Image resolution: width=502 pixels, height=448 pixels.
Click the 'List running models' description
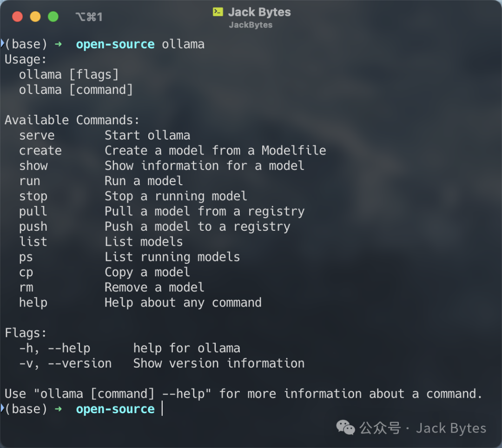172,257
